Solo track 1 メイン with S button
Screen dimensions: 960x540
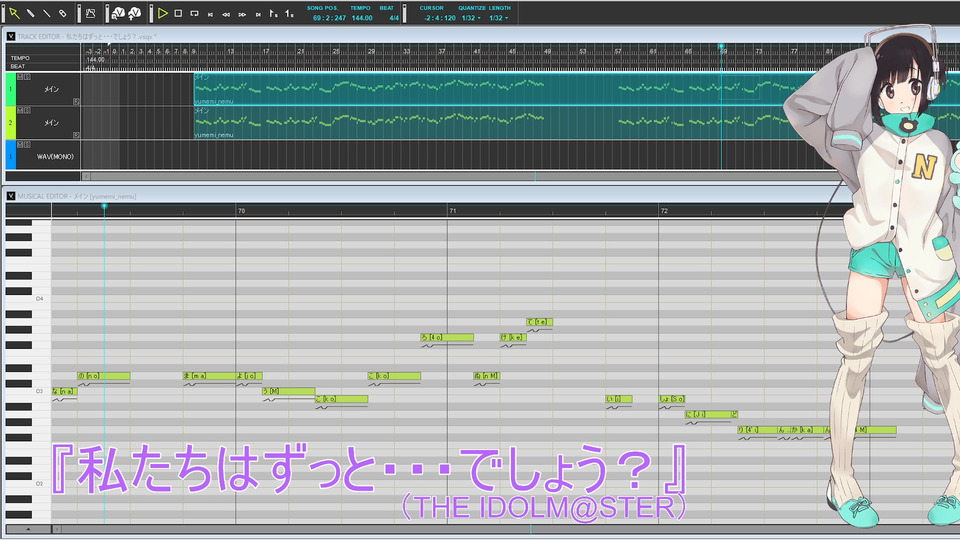click(x=27, y=77)
